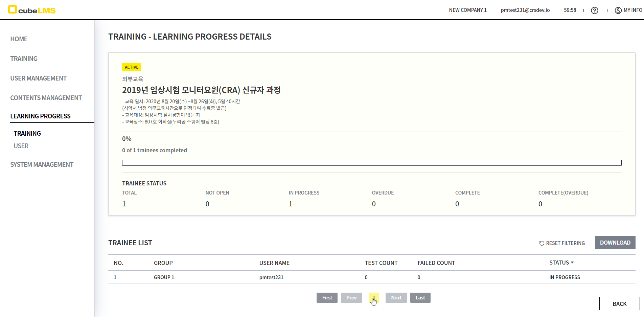The height and width of the screenshot is (317, 644).
Task: Open CONTENTS MANAGEMENT menu
Action: pyautogui.click(x=46, y=98)
